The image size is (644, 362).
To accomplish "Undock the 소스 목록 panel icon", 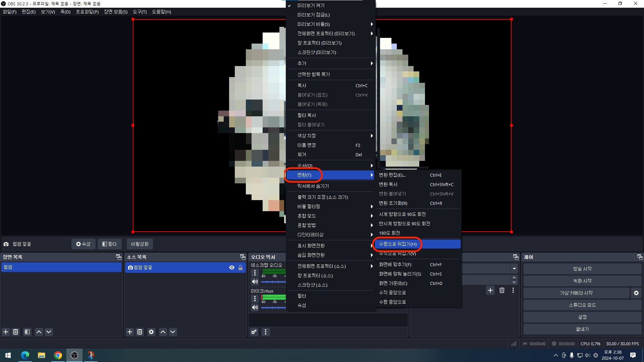I will (243, 257).
